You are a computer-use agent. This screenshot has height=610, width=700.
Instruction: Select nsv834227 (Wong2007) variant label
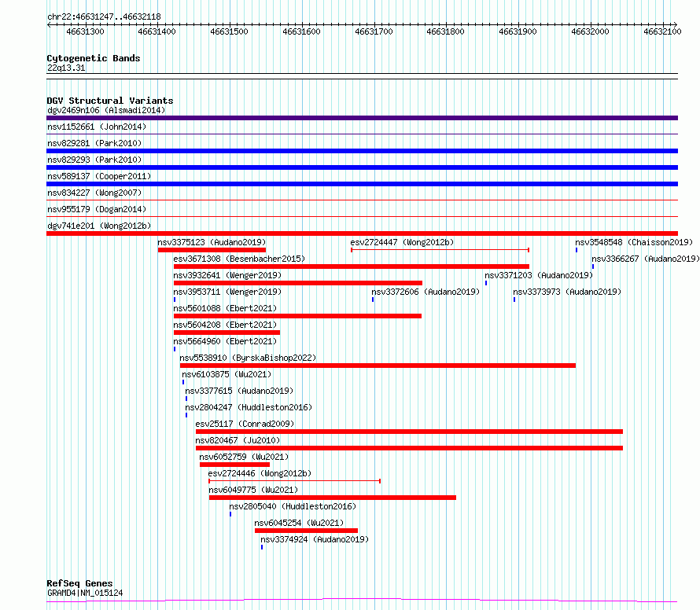94,193
